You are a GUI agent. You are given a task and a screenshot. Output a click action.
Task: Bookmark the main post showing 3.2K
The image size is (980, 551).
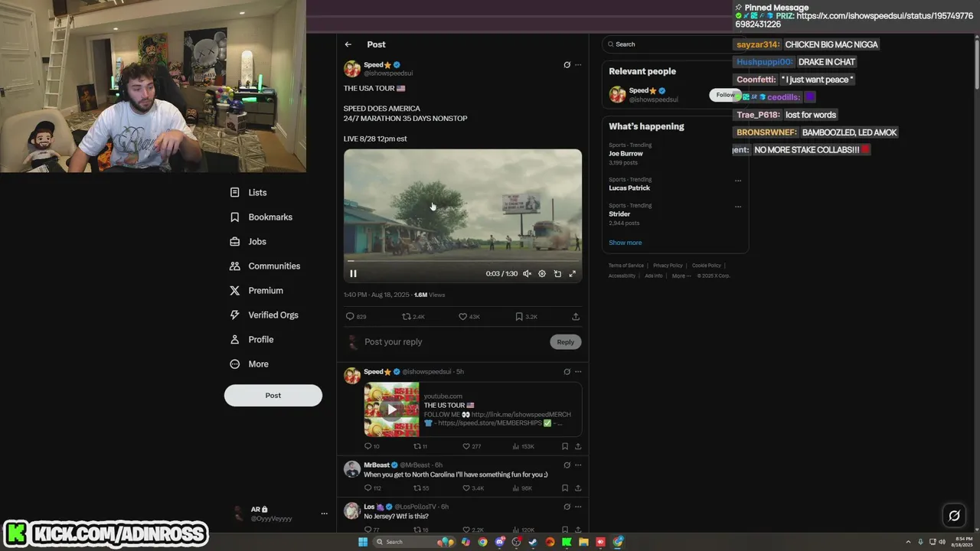[x=526, y=316]
